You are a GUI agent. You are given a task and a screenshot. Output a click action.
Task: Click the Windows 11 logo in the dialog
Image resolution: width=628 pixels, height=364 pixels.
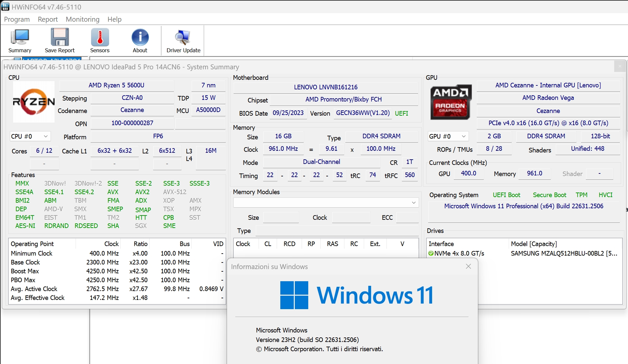tap(294, 295)
